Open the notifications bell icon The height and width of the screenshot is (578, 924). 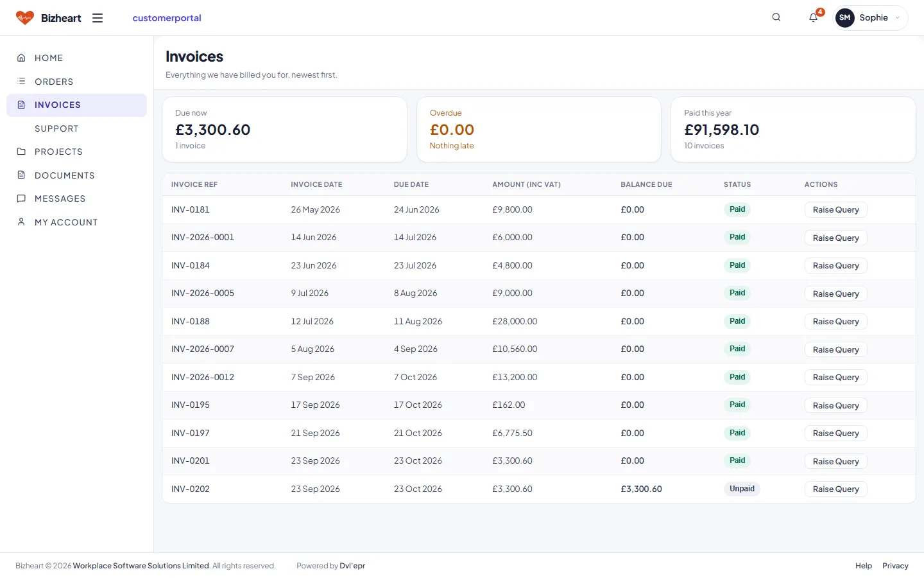point(814,17)
